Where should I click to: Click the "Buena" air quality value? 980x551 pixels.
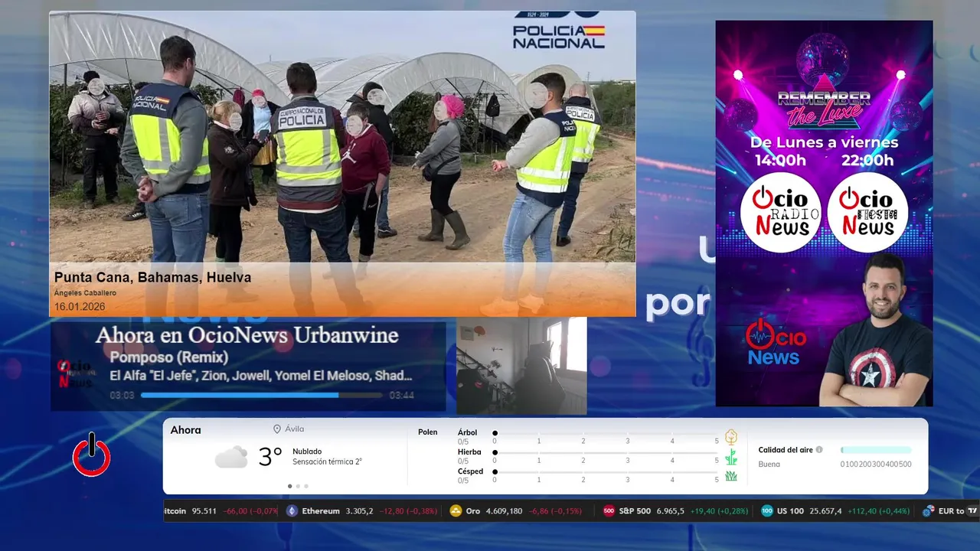coord(769,465)
